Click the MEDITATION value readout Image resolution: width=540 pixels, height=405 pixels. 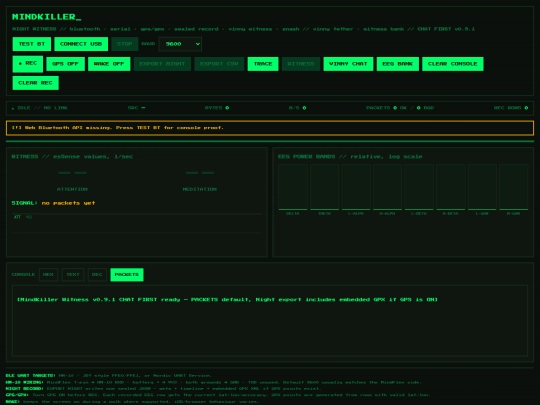click(200, 173)
